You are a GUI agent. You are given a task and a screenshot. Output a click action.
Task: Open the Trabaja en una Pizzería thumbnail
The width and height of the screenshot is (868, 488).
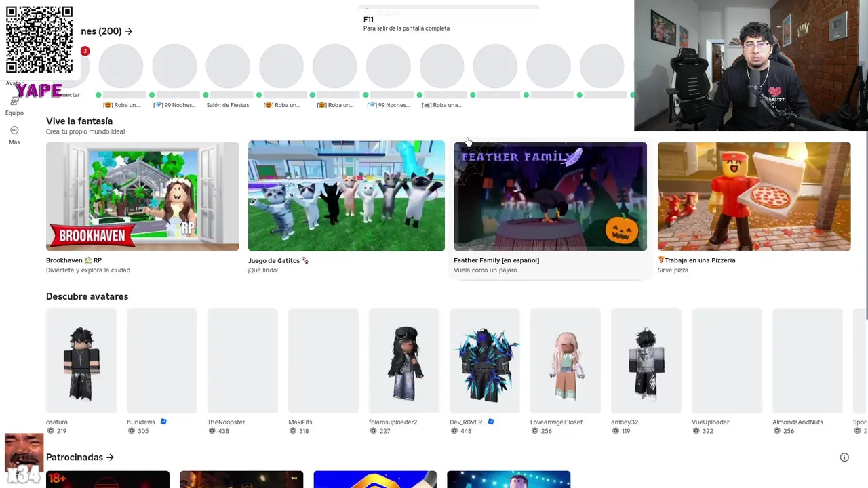(x=754, y=197)
